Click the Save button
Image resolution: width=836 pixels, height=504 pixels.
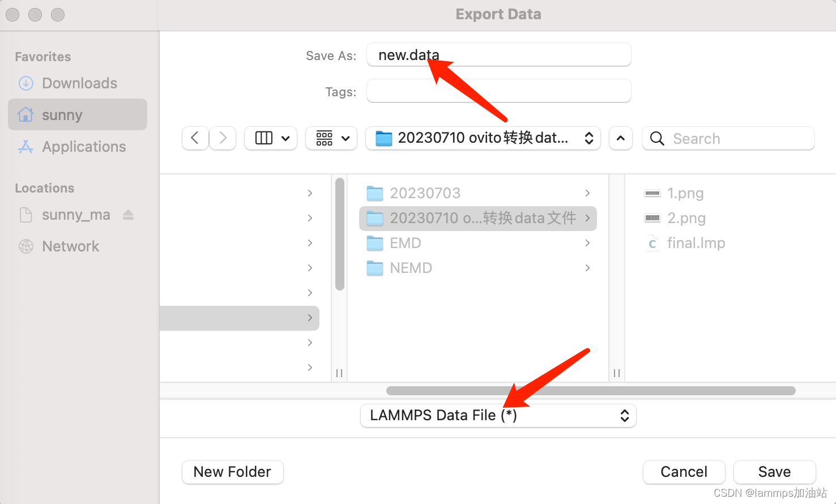click(x=774, y=472)
